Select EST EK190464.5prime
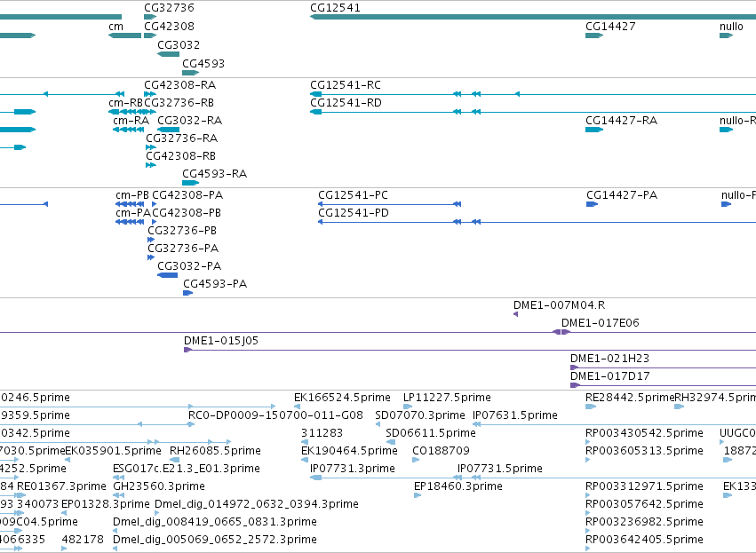The width and height of the screenshot is (756, 553). [349, 451]
